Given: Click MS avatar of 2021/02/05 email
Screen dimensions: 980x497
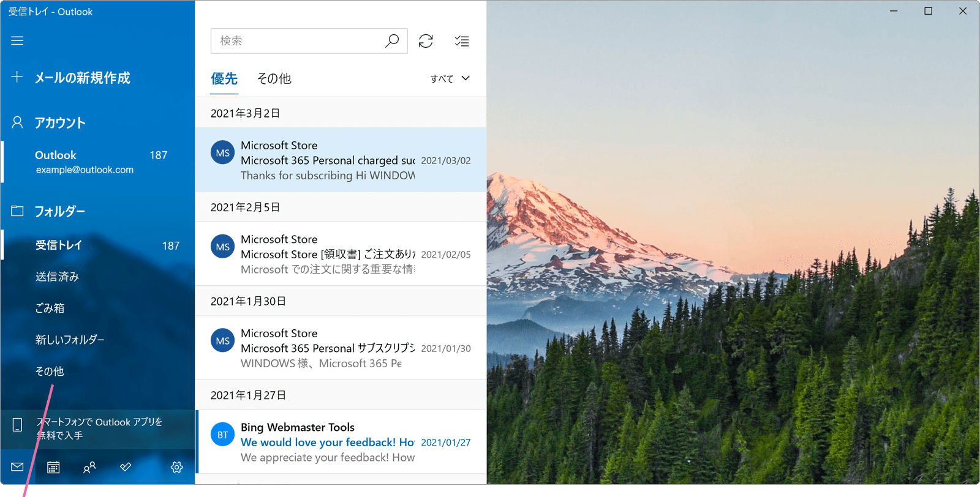Looking at the screenshot, I should pos(223,247).
